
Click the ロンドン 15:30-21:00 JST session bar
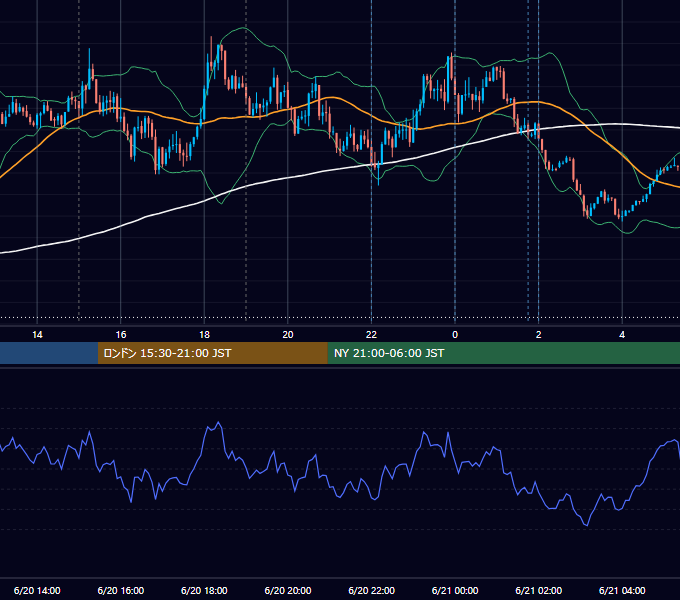tap(212, 353)
